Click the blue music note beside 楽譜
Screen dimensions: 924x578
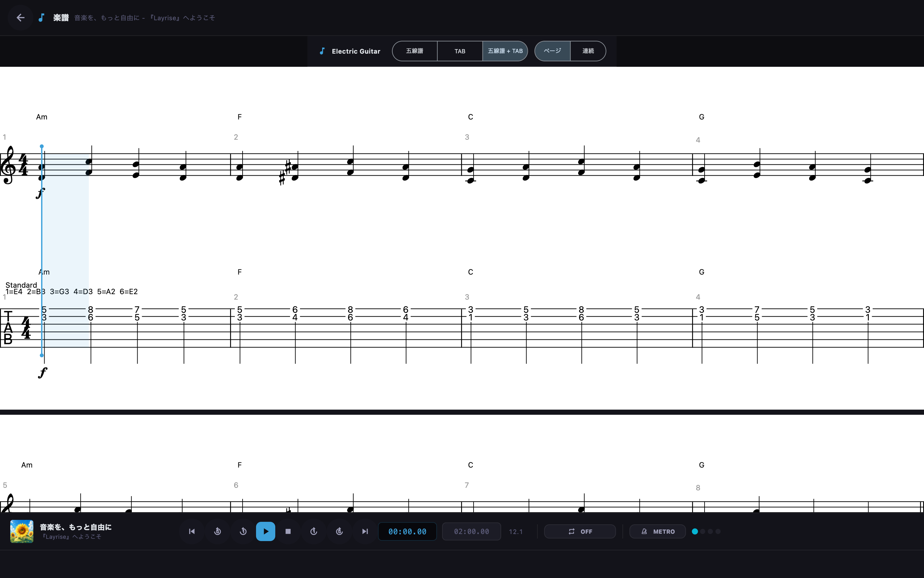41,18
